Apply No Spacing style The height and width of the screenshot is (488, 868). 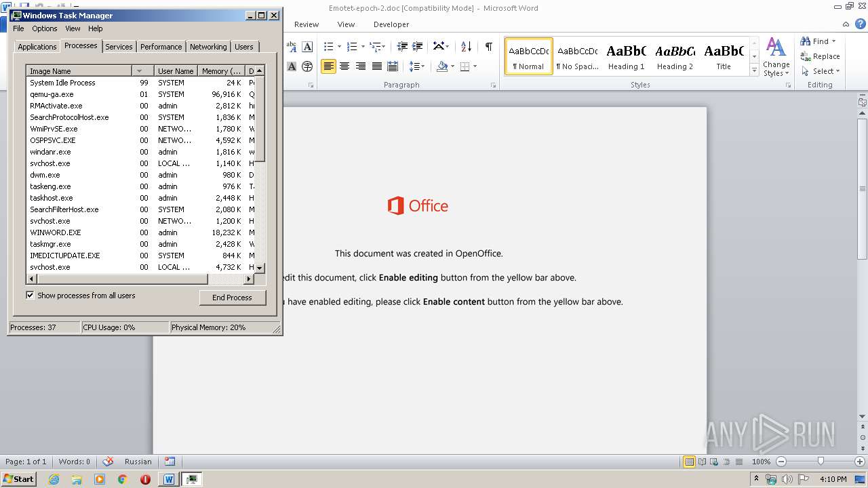577,57
